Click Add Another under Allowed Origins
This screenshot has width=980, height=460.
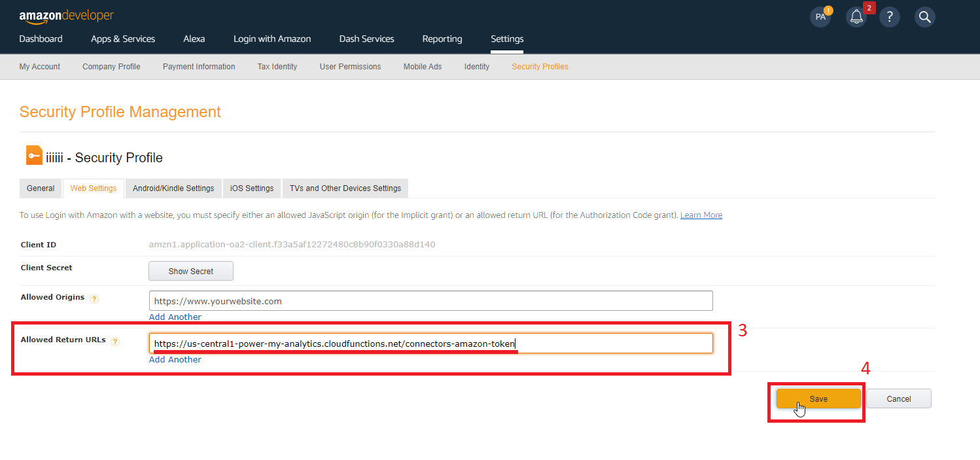click(175, 317)
